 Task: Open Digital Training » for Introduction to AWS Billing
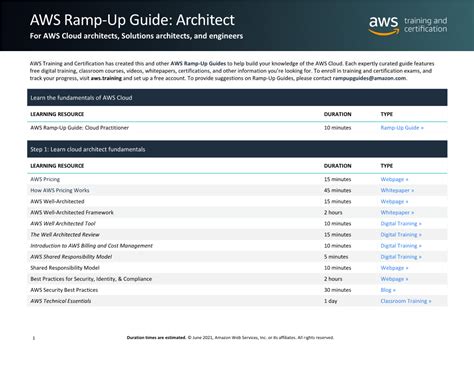[x=401, y=246]
